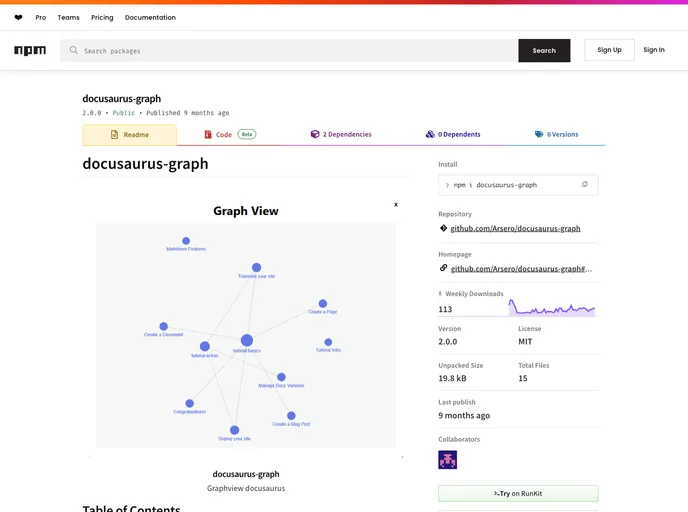Click the '19.8 kB' unpacked size value
The height and width of the screenshot is (512, 688).
tap(452, 378)
